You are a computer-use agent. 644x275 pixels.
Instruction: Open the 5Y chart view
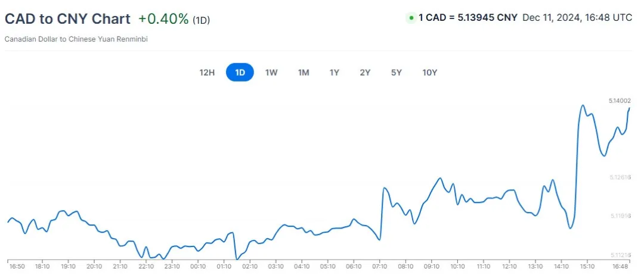[x=397, y=73]
